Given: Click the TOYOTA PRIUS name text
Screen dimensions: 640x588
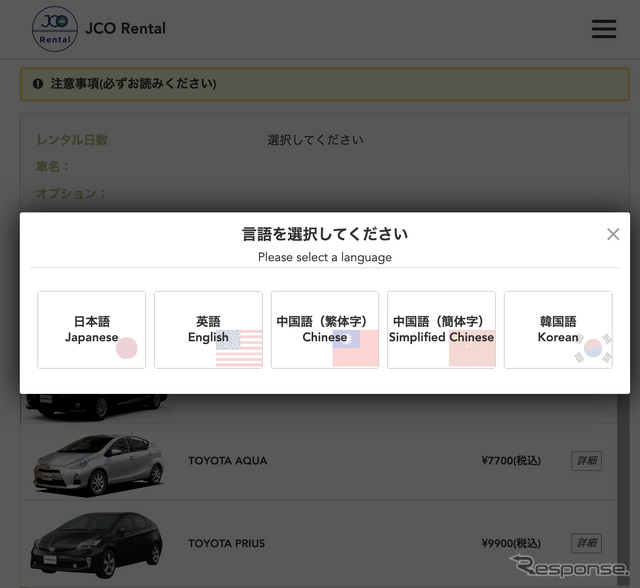Looking at the screenshot, I should [x=227, y=544].
